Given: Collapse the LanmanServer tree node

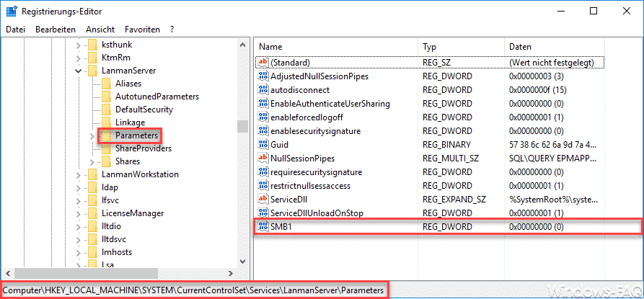Looking at the screenshot, I should (78, 71).
